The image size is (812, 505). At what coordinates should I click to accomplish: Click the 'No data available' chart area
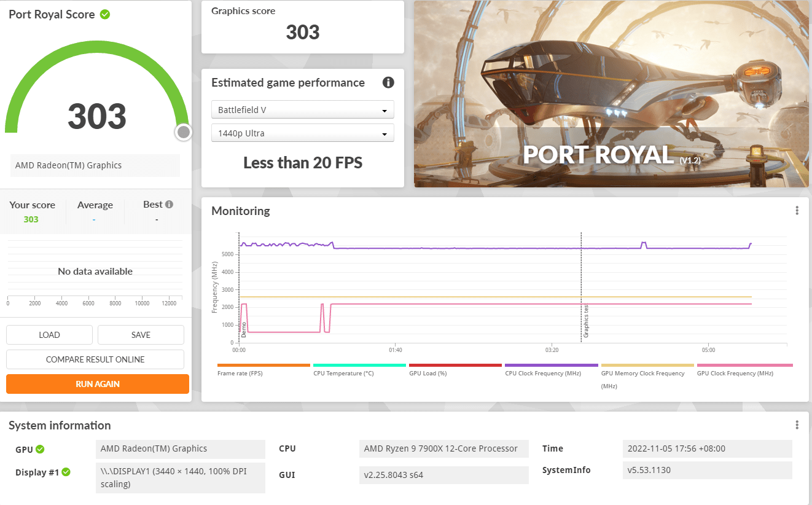pyautogui.click(x=95, y=271)
